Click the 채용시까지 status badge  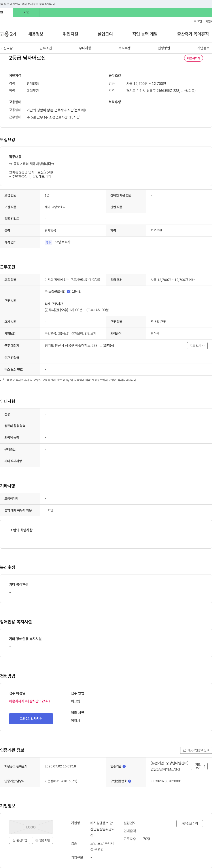tap(193, 58)
